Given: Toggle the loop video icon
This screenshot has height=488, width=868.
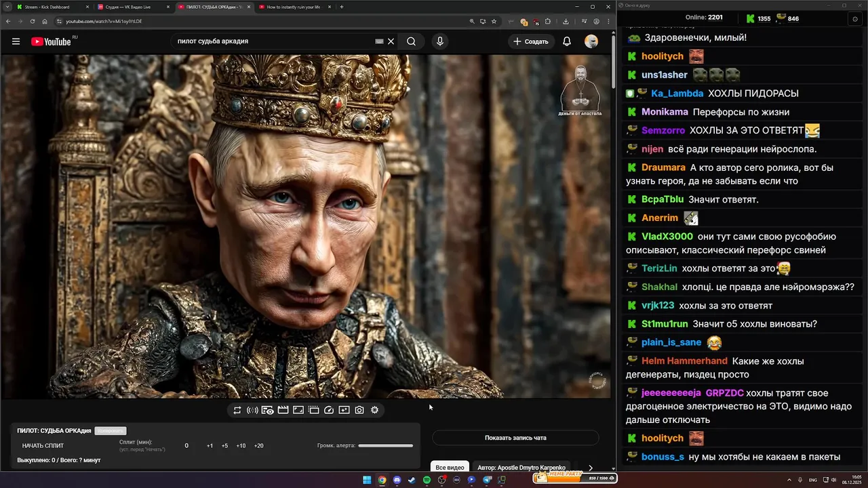Looking at the screenshot, I should pyautogui.click(x=237, y=410).
